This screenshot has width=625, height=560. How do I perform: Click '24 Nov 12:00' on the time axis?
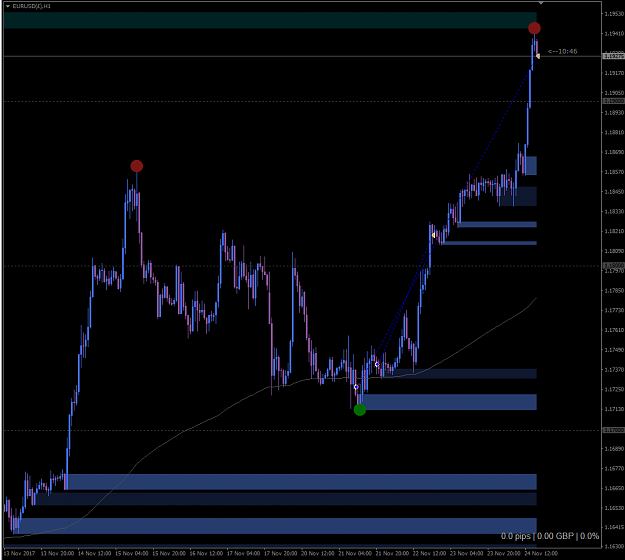541,553
